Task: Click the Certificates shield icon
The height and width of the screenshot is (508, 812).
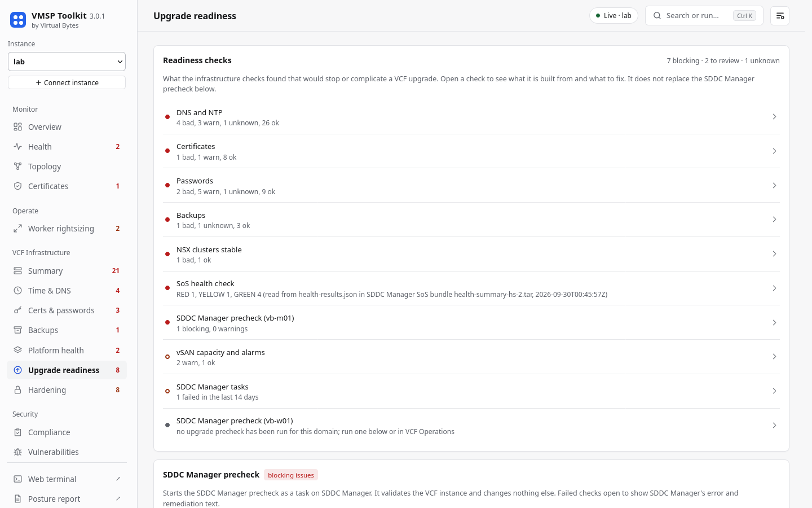Action: (x=18, y=186)
